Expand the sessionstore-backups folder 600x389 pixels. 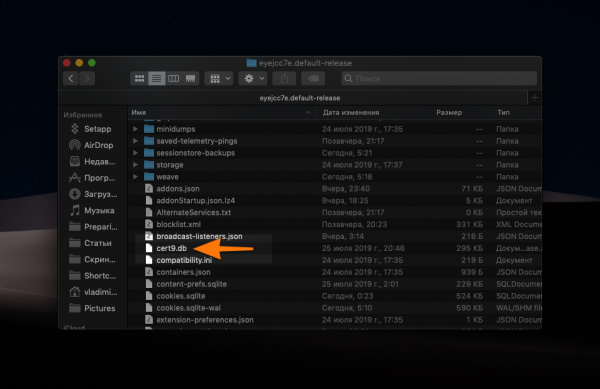(x=135, y=153)
